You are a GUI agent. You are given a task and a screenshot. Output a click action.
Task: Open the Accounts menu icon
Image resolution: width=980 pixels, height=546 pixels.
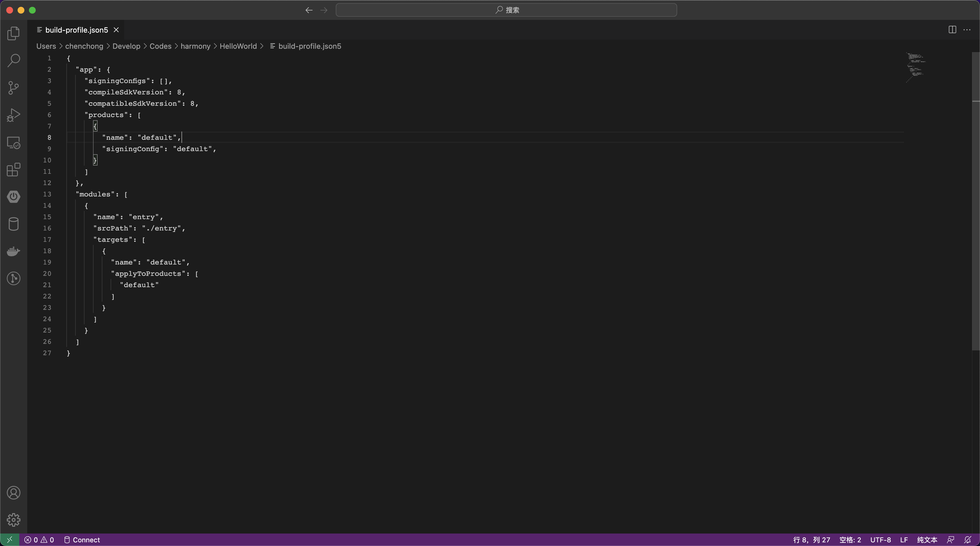[14, 493]
